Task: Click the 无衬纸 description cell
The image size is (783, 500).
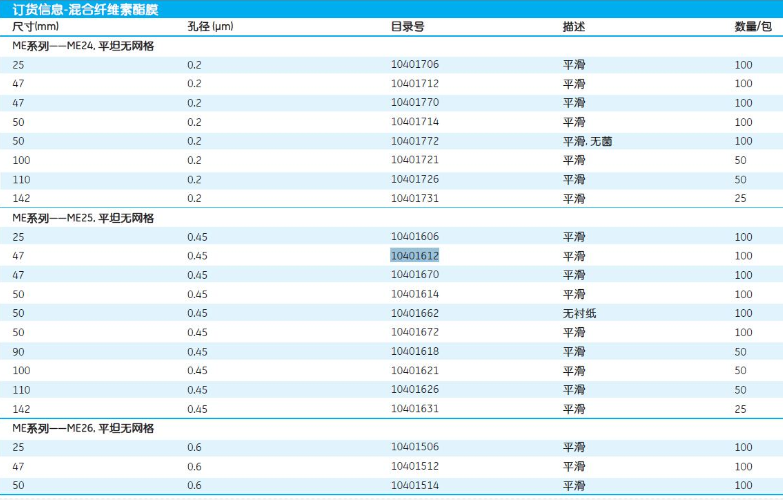Action: click(x=580, y=313)
